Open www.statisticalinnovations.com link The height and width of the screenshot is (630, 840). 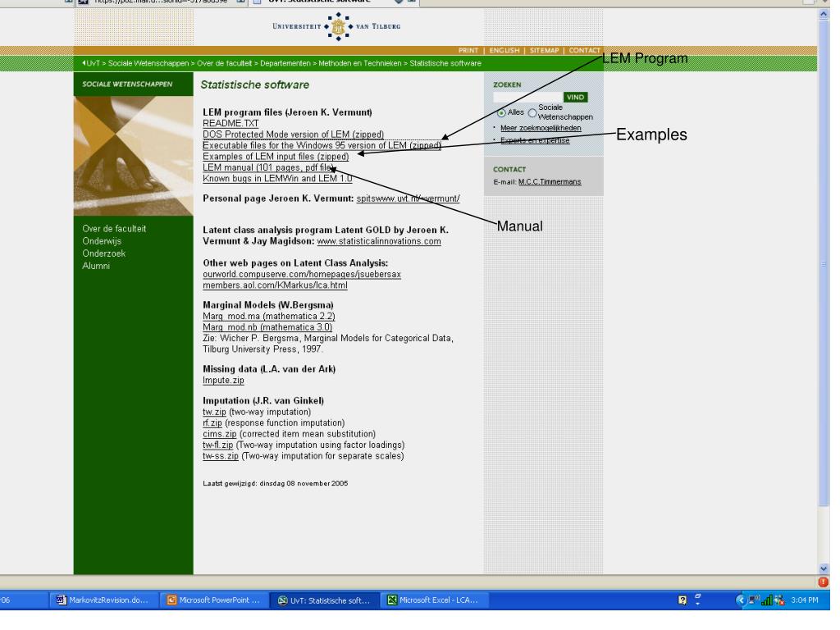379,242
